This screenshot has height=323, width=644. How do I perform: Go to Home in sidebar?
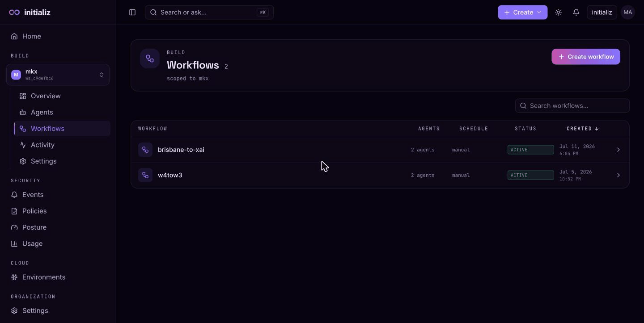point(58,36)
